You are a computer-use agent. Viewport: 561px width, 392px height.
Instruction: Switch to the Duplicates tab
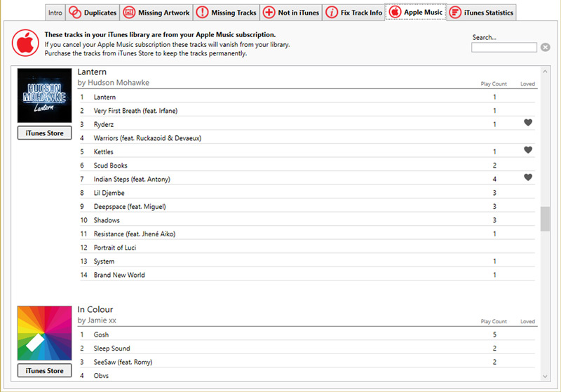[x=93, y=13]
